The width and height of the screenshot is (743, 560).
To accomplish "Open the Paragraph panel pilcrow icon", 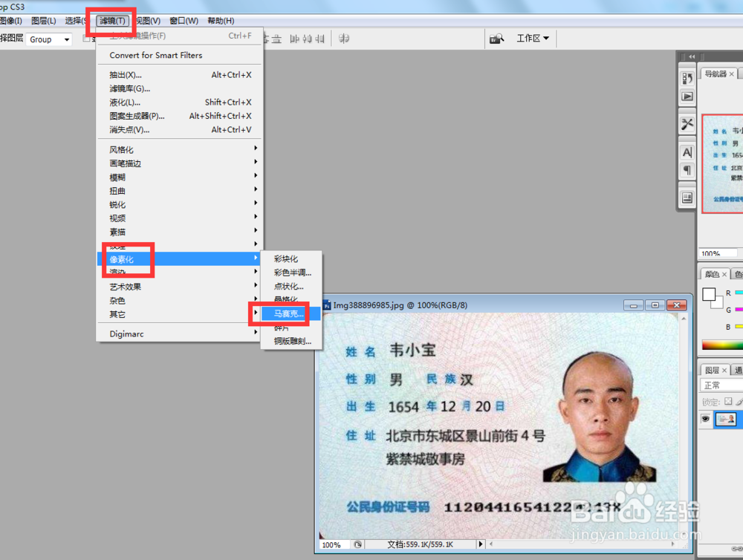I will point(687,170).
